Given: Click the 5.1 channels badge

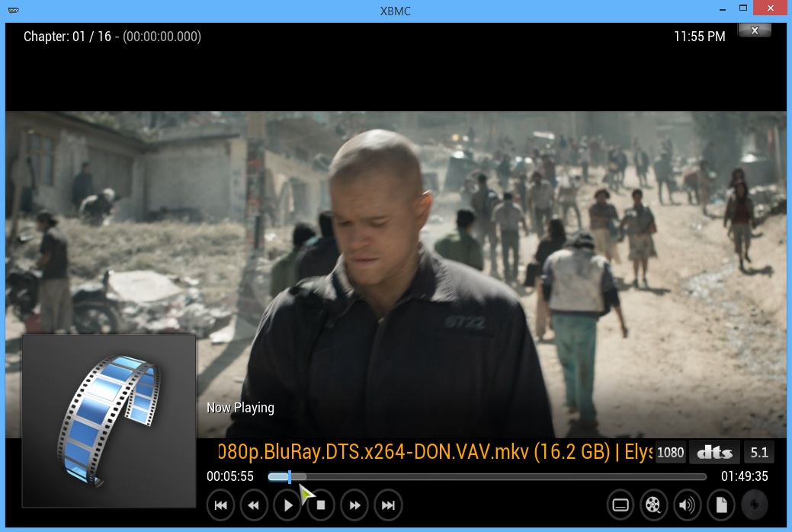Looking at the screenshot, I should click(759, 452).
